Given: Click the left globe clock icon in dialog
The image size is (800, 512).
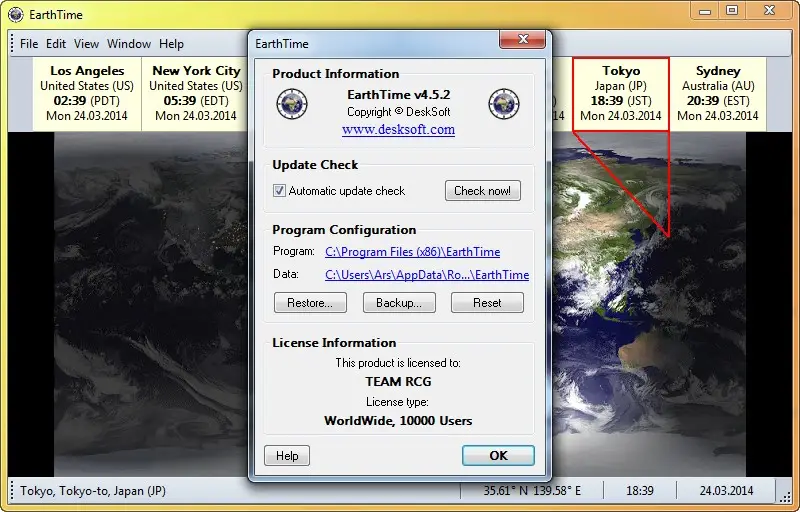Looking at the screenshot, I should coord(292,104).
